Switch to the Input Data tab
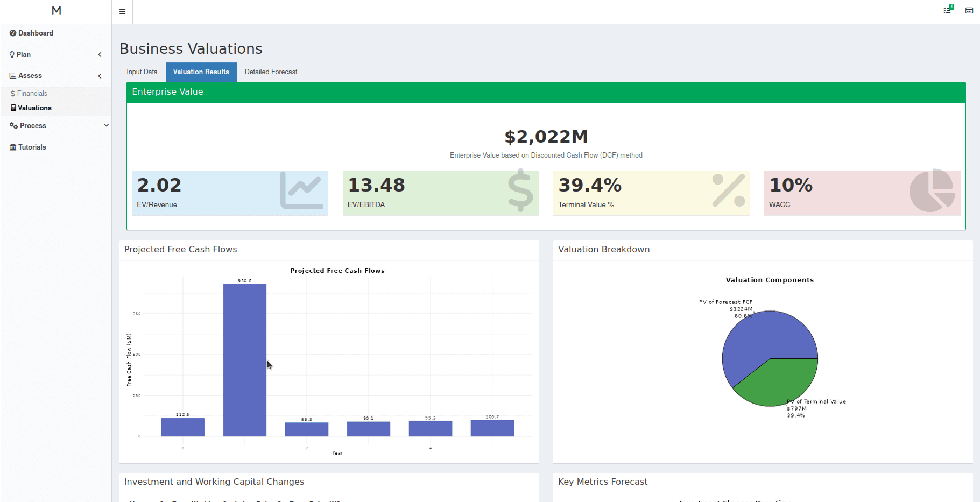Screen dimensions: 980x502 [x=142, y=72]
